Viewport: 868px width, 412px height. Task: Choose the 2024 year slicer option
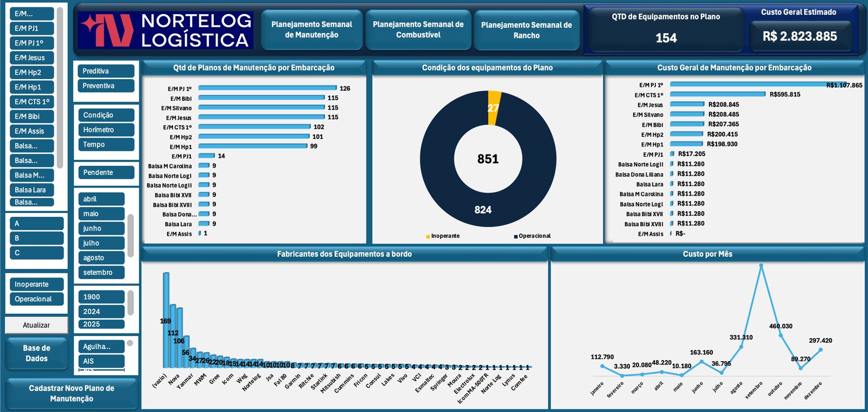point(101,311)
